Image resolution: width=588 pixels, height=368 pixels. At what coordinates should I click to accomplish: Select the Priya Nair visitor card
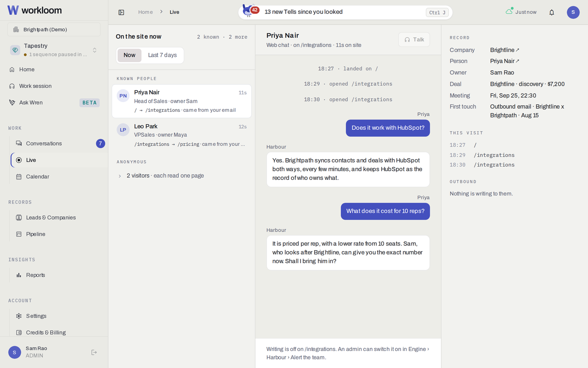click(182, 101)
